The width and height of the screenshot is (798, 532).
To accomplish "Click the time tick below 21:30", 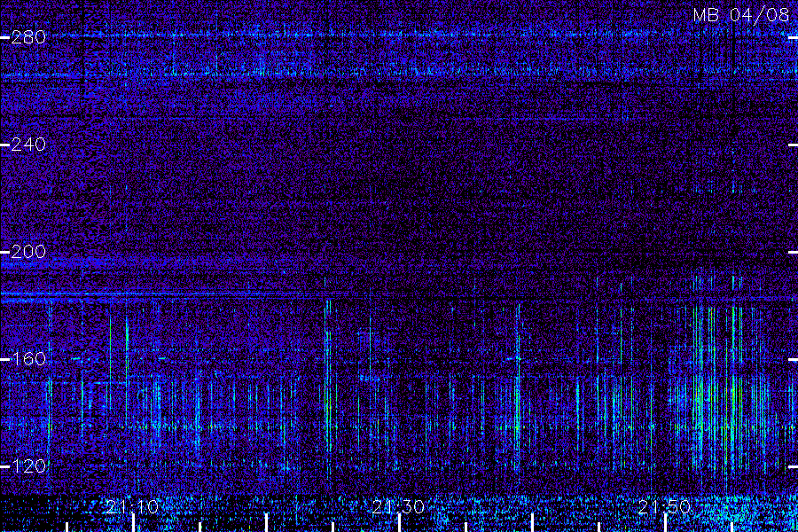I will click(400, 523).
